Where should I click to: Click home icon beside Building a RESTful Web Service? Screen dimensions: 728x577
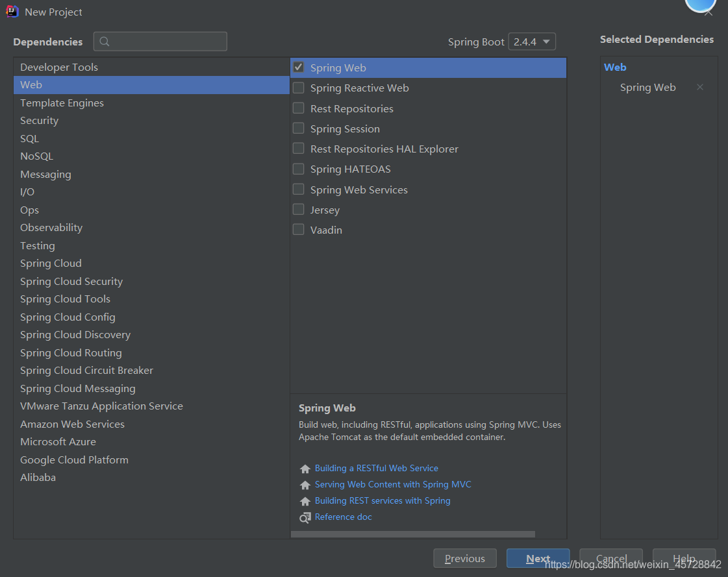(305, 469)
